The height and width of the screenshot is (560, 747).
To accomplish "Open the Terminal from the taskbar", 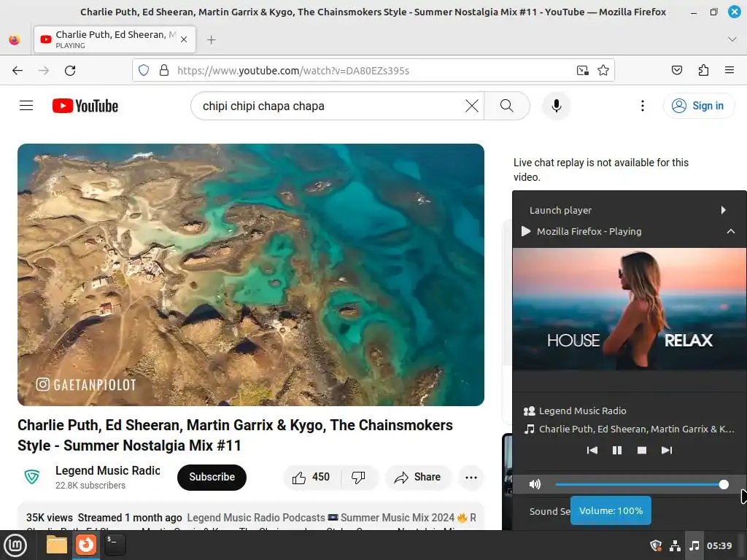I will tap(115, 545).
